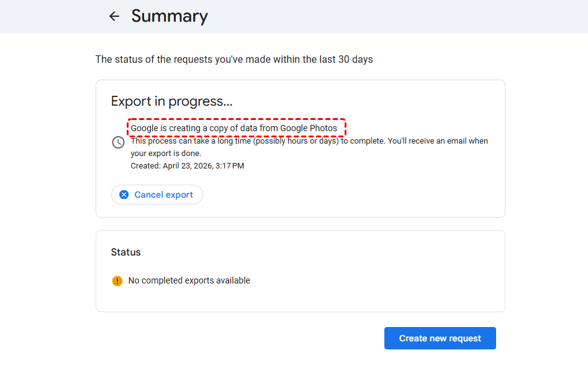The width and height of the screenshot is (588, 378).
Task: Click the '3:17 PM' creation time
Action: 230,166
